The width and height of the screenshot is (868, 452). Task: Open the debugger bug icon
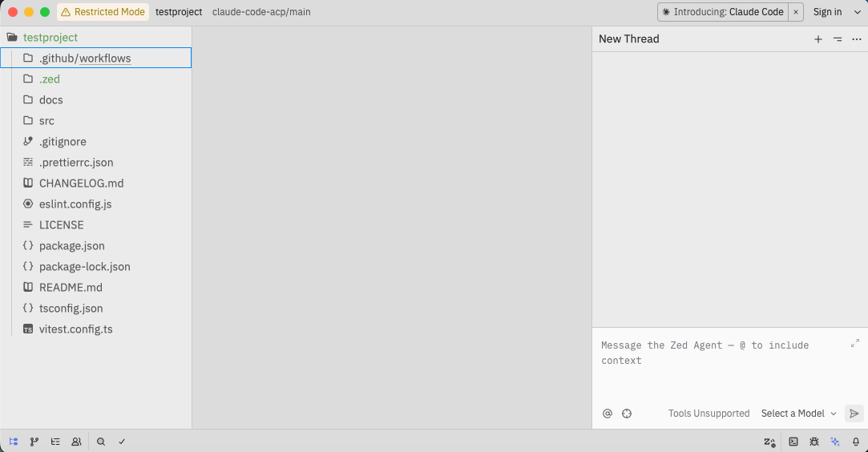(814, 442)
